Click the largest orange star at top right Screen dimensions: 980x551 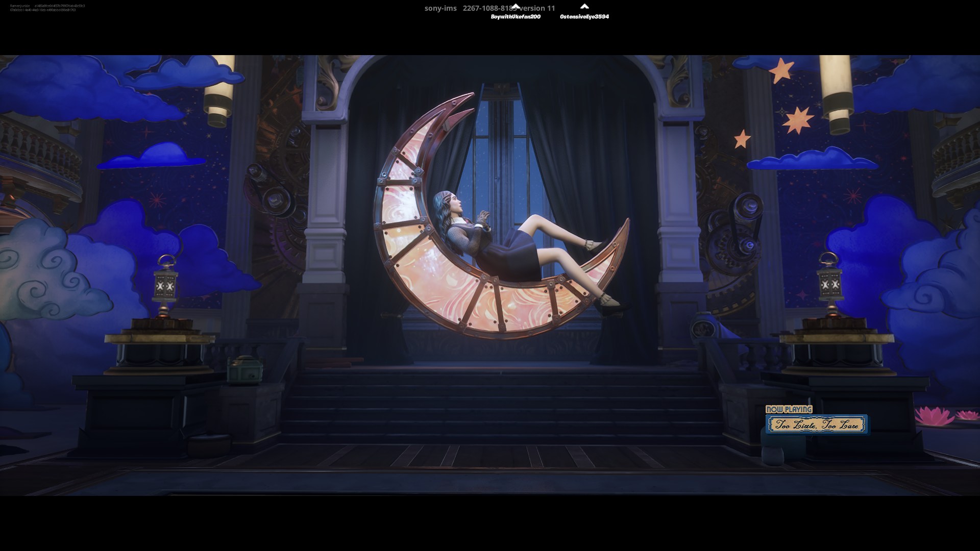[x=799, y=120]
